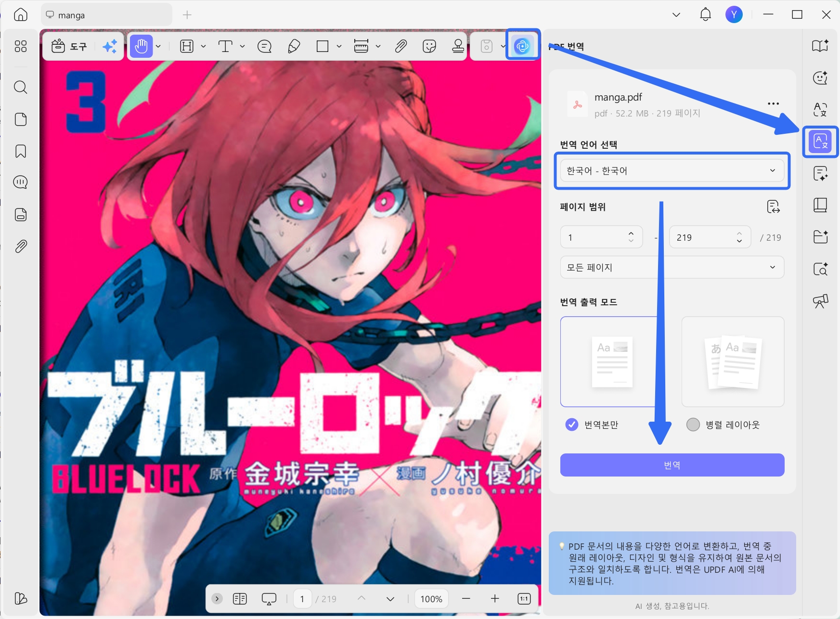
Task: Click the 100% zoom level box
Action: [431, 599]
